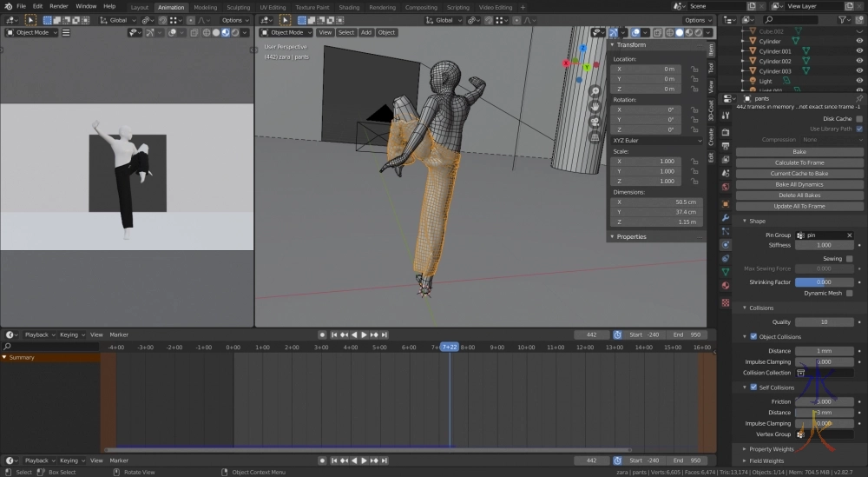Uncheck the Self Collisions checkbox
The height and width of the screenshot is (477, 868).
click(x=753, y=388)
